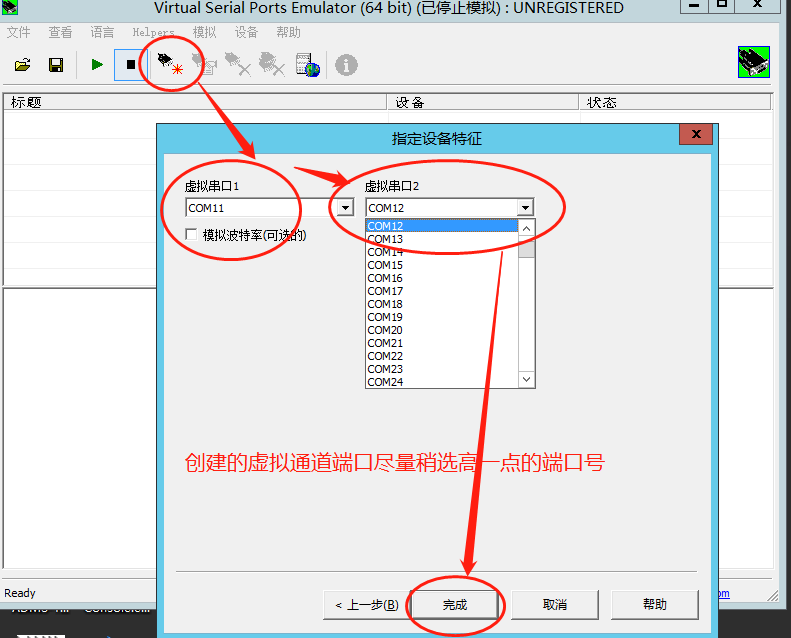Image resolution: width=791 pixels, height=638 pixels.
Task: Click the 完成 button to finish
Action: [455, 605]
